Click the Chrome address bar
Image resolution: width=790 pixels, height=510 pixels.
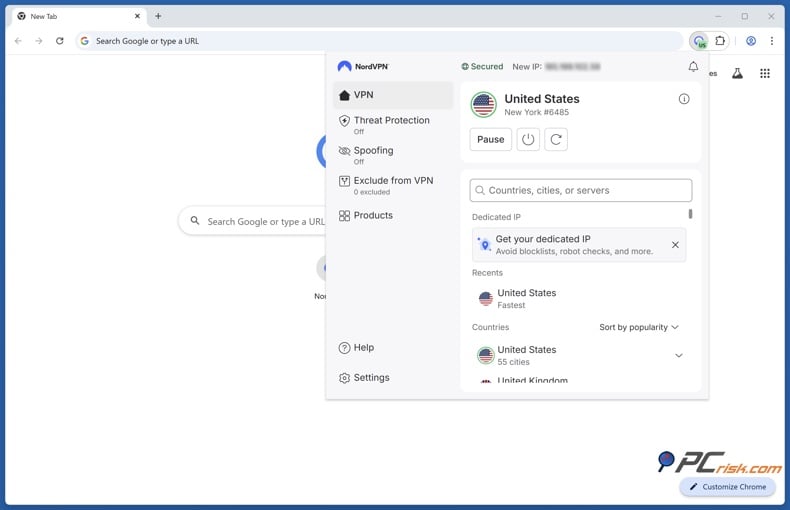click(x=379, y=41)
